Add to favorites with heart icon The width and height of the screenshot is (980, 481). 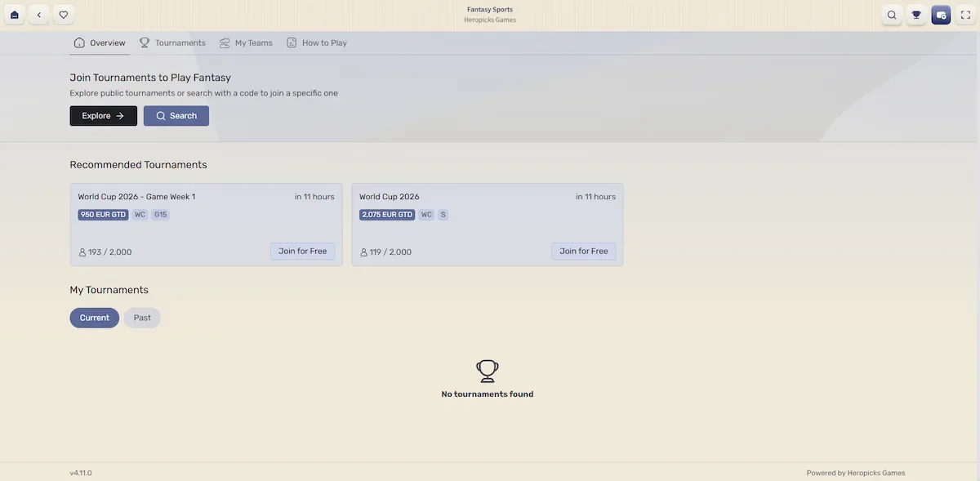[x=64, y=15]
